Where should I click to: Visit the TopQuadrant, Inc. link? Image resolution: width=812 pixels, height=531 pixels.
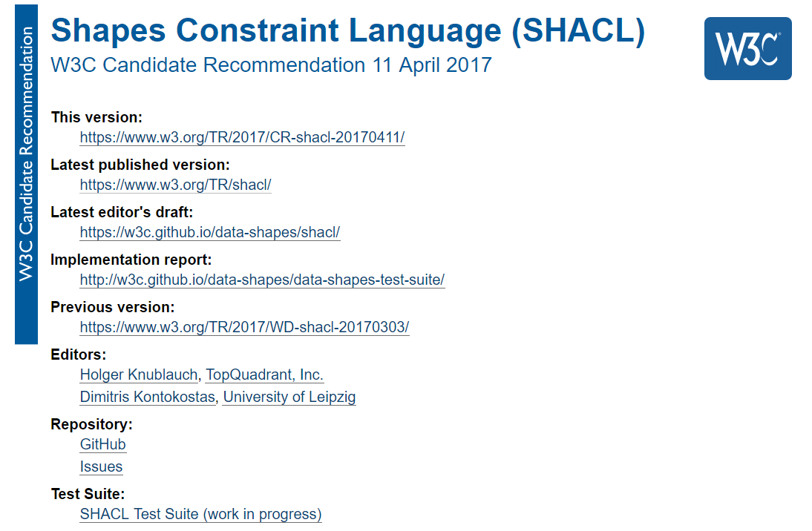click(x=264, y=375)
